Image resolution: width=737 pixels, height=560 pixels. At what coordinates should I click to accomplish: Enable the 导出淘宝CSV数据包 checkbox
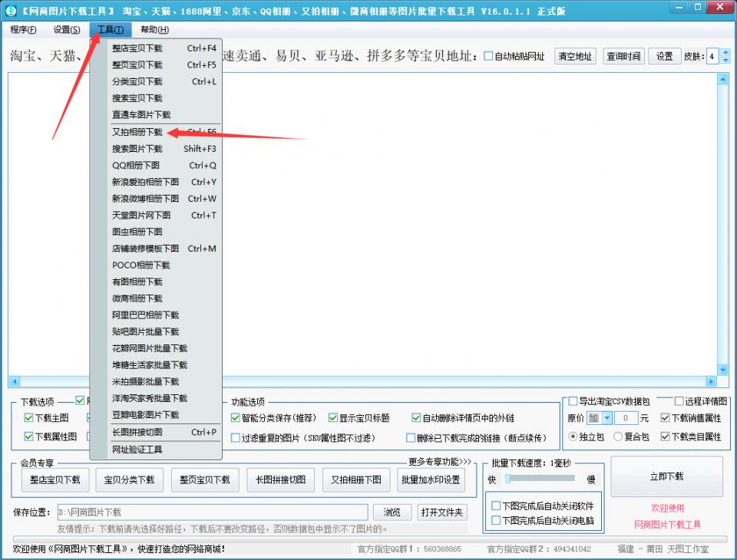(573, 400)
